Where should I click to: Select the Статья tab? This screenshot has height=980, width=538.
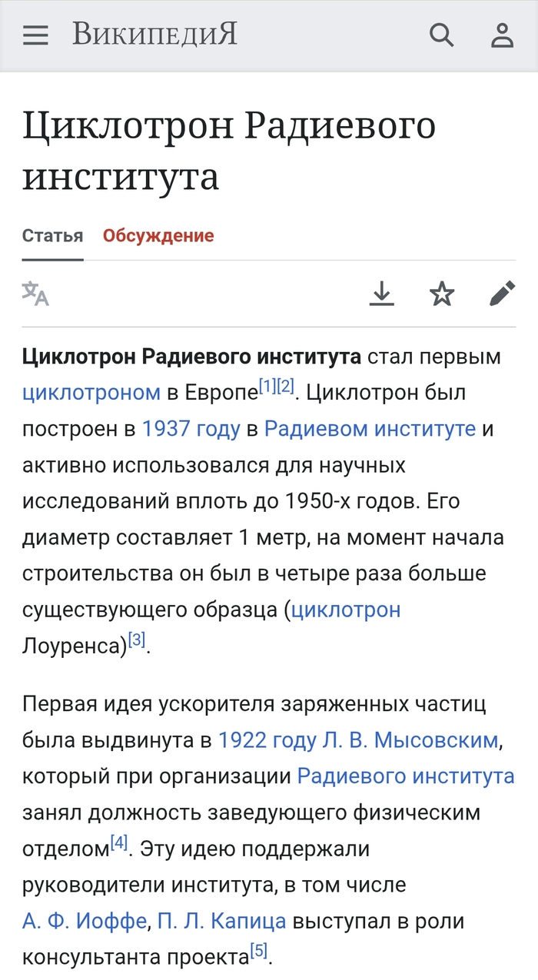52,235
